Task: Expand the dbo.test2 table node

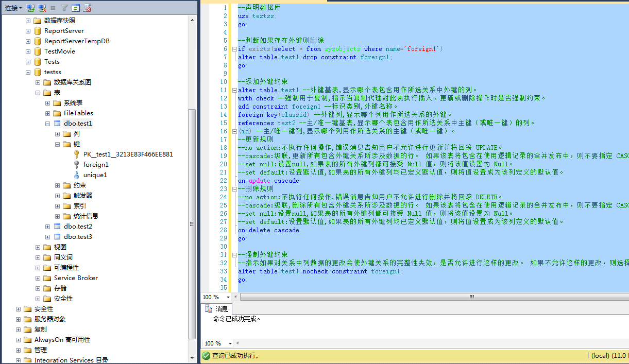Action: tap(48, 227)
